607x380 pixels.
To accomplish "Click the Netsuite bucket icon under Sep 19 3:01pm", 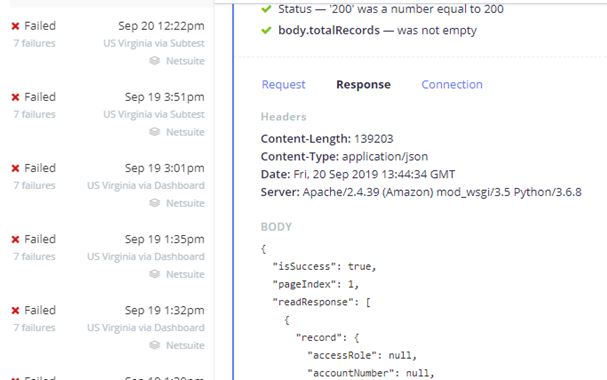I will click(154, 203).
